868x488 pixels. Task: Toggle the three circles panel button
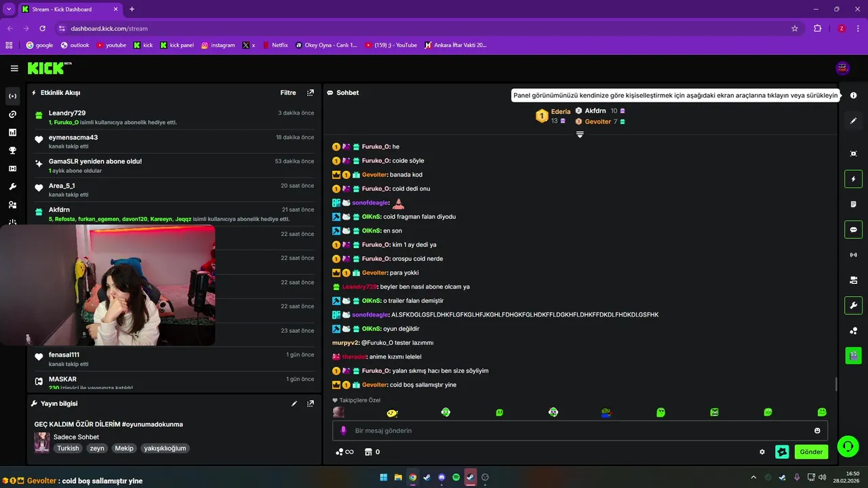pyautogui.click(x=853, y=331)
